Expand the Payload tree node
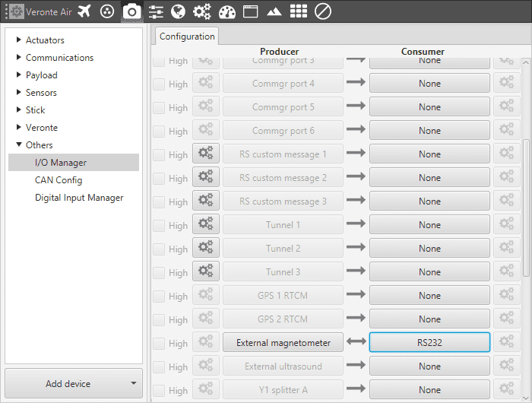This screenshot has width=532, height=403. (19, 75)
